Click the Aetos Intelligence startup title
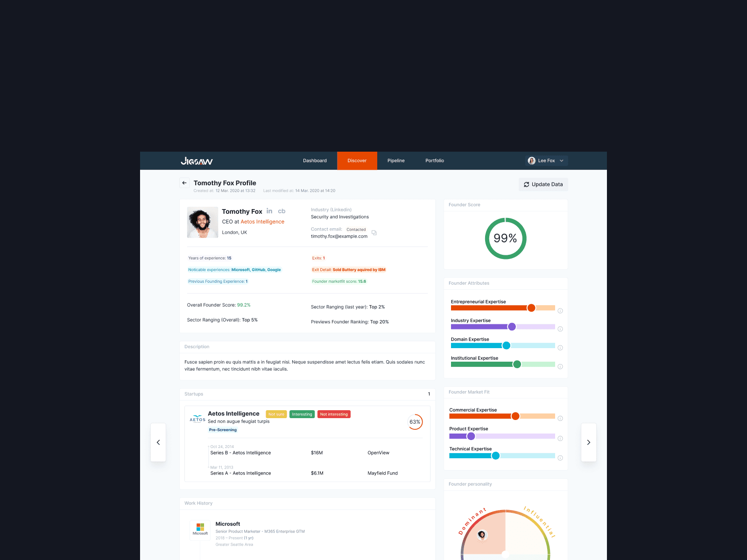This screenshot has height=560, width=747. [233, 413]
